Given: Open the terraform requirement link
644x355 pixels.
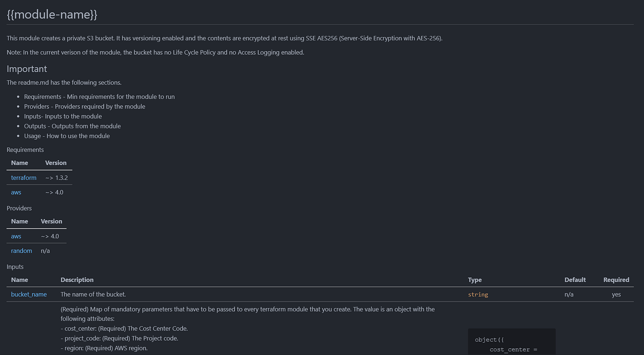Looking at the screenshot, I should [x=23, y=177].
